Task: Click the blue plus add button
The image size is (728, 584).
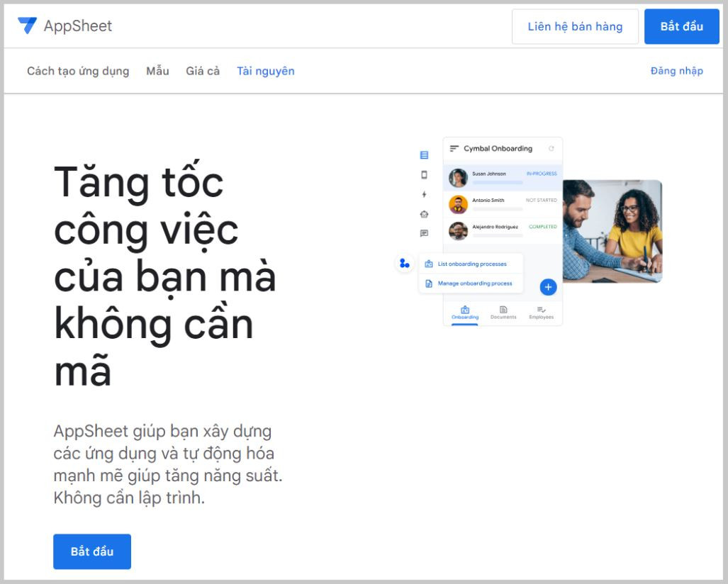Action: point(548,287)
